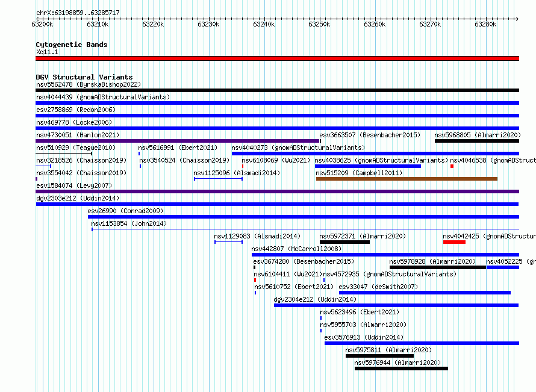Select the nsv4038625 gnomADStructuralVariants label

(381, 160)
